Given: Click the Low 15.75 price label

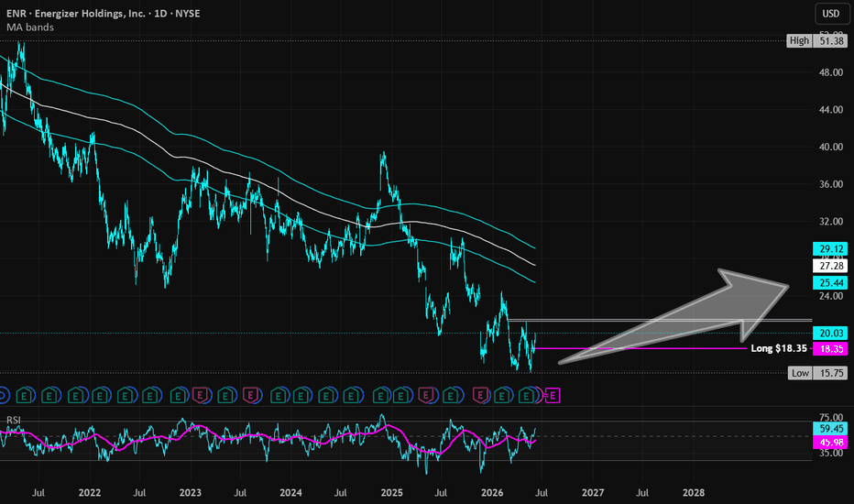Looking at the screenshot, I should pos(817,373).
